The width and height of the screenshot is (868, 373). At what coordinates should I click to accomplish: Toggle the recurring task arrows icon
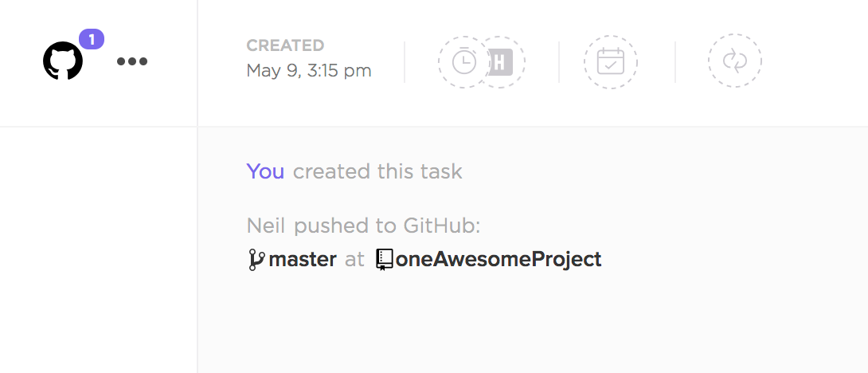coord(734,61)
